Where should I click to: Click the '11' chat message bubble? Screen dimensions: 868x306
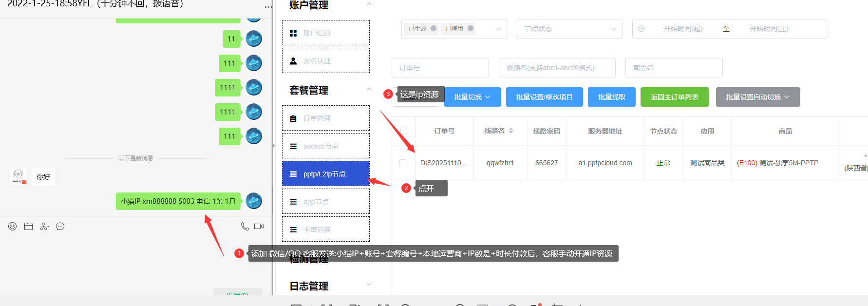click(x=231, y=38)
